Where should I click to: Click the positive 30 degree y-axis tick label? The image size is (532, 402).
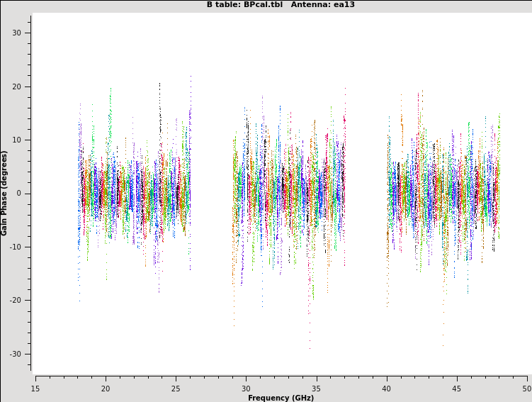(16, 33)
